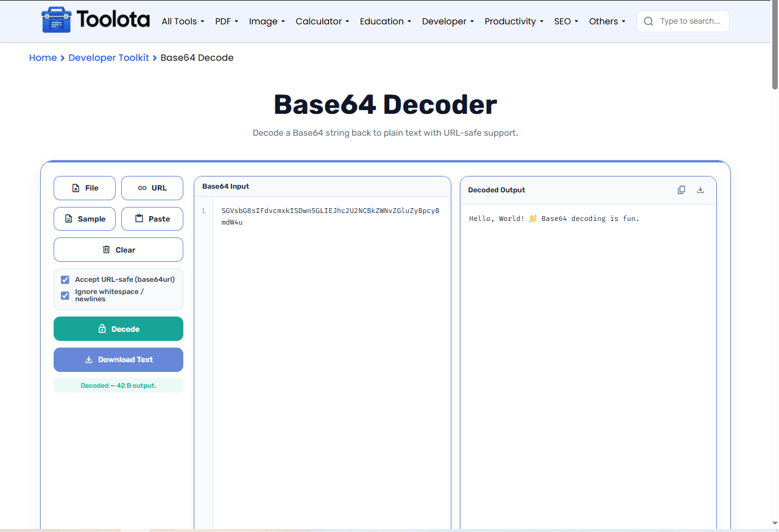Viewport: 779px width, 532px height.
Task: Enable Accept URL-safe (base64url) checkbox
Action: pyautogui.click(x=65, y=280)
